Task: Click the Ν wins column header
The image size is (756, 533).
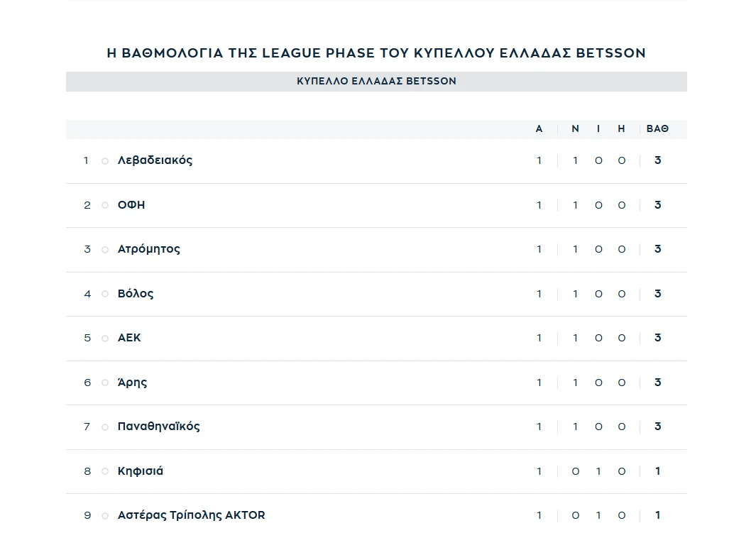Action: [575, 128]
